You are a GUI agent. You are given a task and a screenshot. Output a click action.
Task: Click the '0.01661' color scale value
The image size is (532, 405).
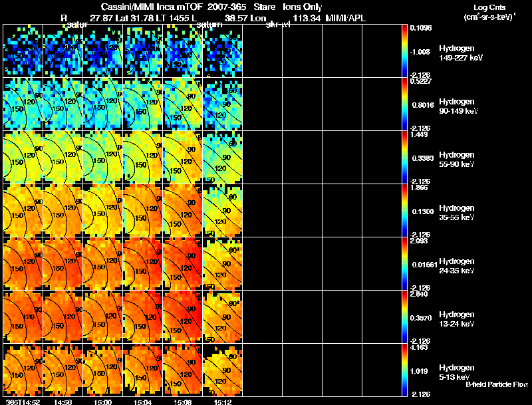tap(424, 265)
